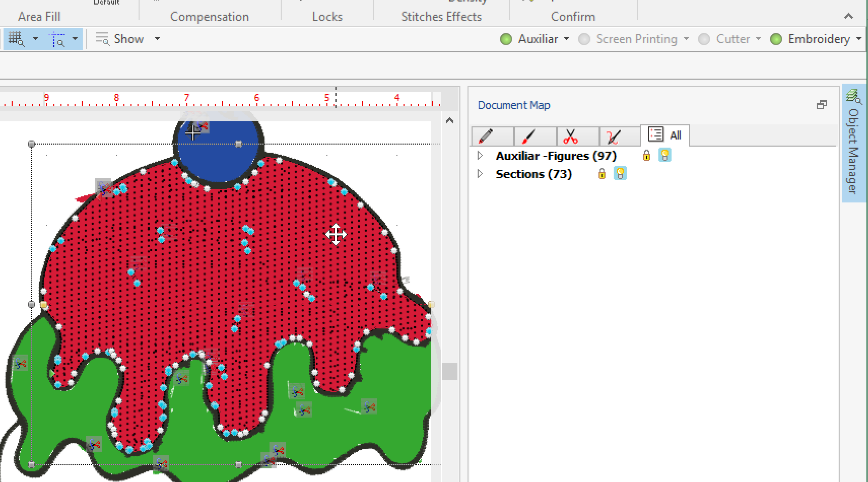The image size is (868, 482).
Task: Toggle the Auxiliar green indicator
Action: click(x=506, y=39)
